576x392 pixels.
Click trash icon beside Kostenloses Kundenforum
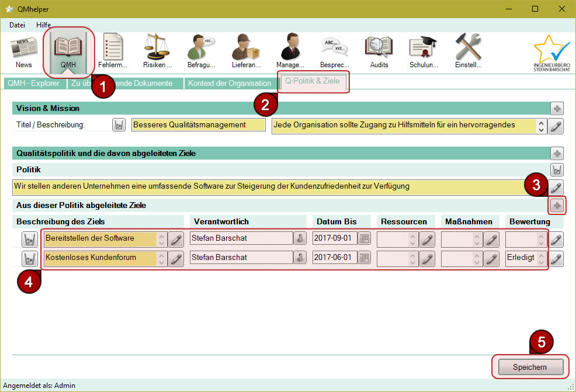click(29, 258)
